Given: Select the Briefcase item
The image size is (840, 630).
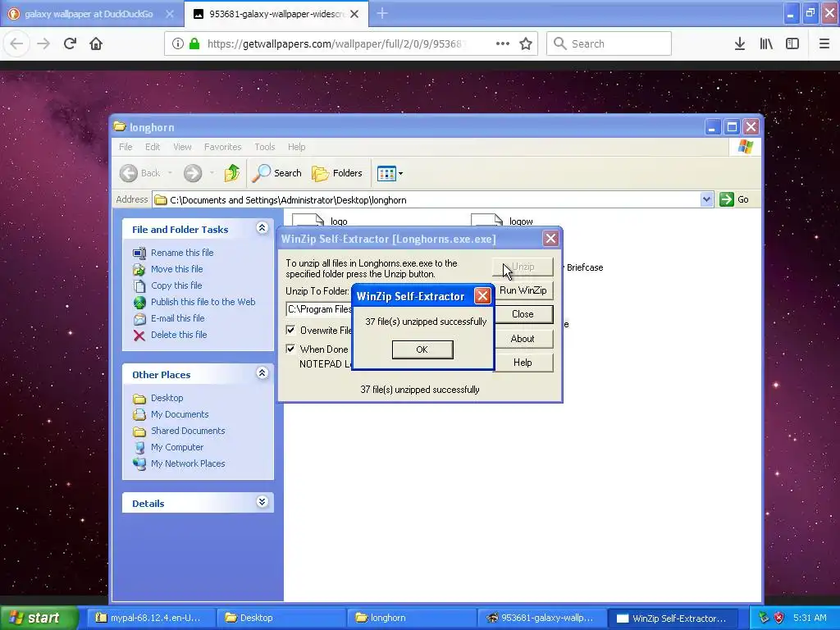Looking at the screenshot, I should tap(584, 267).
